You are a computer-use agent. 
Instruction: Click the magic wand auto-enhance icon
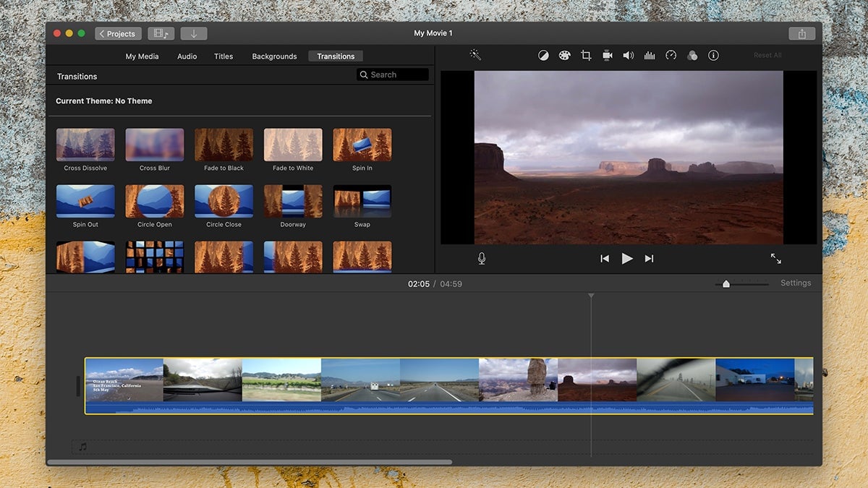pos(475,55)
